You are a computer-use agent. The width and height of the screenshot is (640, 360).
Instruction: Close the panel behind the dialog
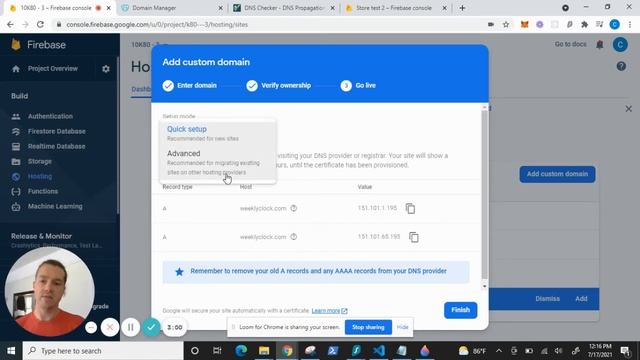pos(629,109)
